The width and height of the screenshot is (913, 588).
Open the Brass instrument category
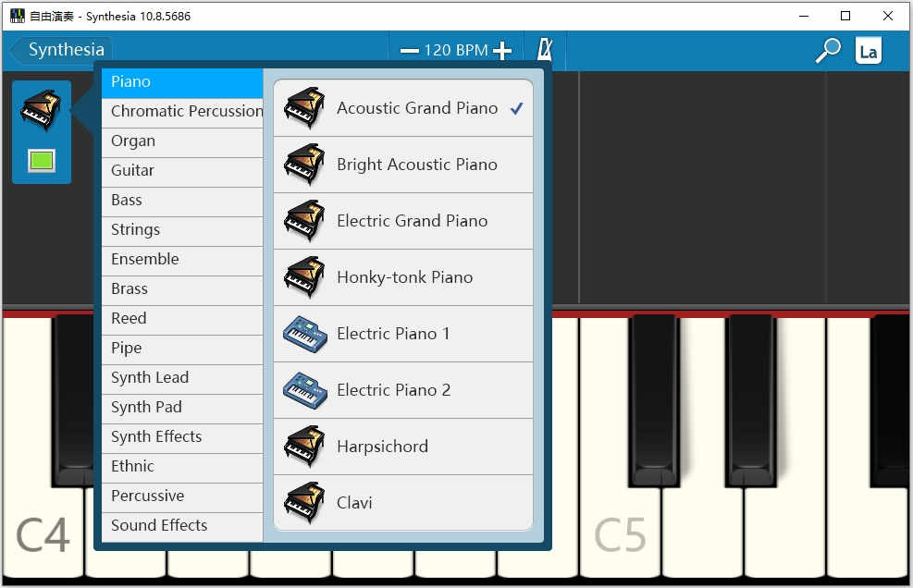(x=182, y=290)
